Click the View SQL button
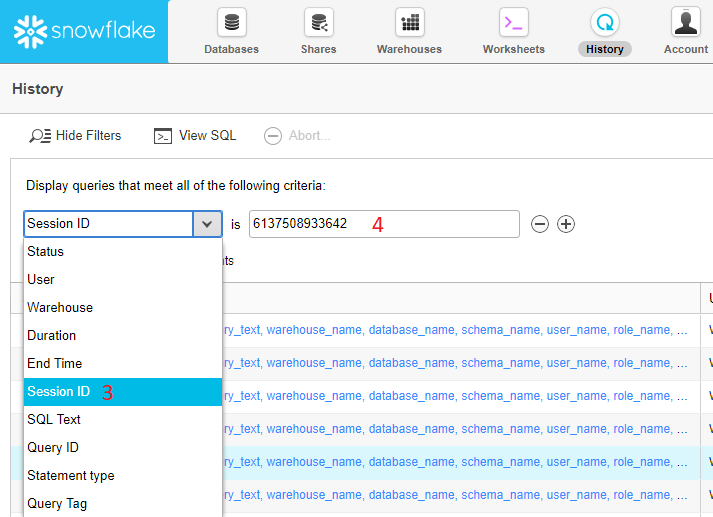This screenshot has height=517, width=713. pos(195,136)
